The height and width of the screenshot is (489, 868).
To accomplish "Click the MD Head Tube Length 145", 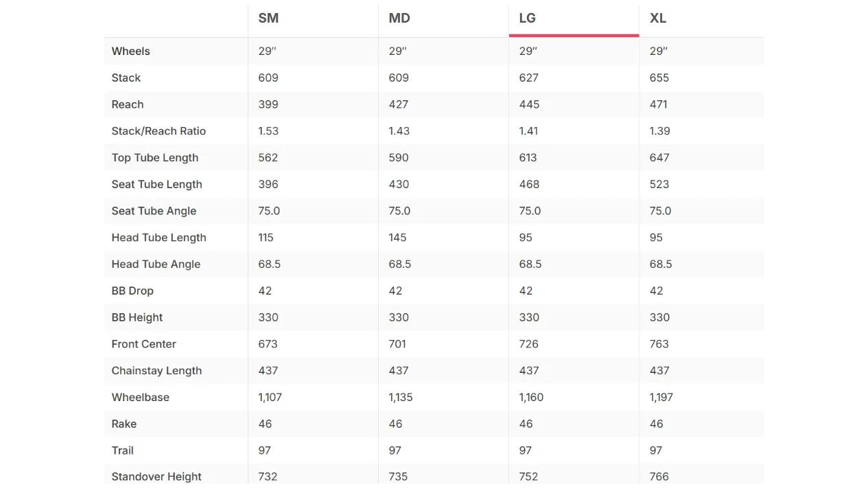I will pos(397,238).
